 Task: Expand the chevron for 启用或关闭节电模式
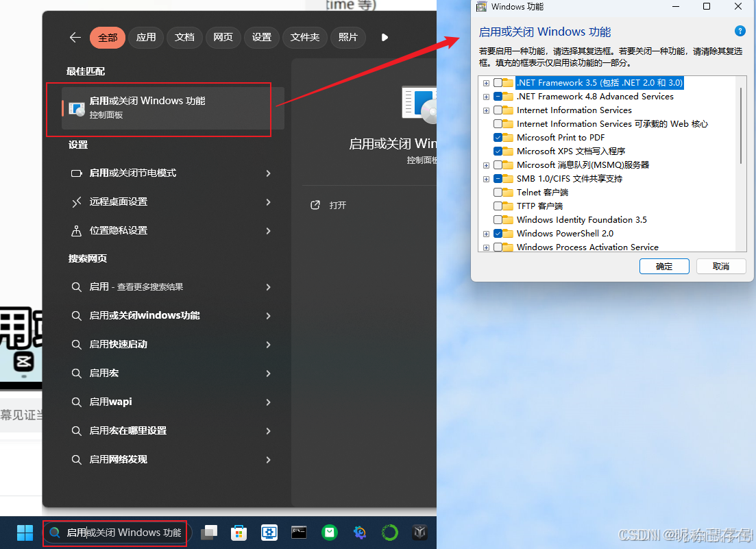tap(268, 173)
